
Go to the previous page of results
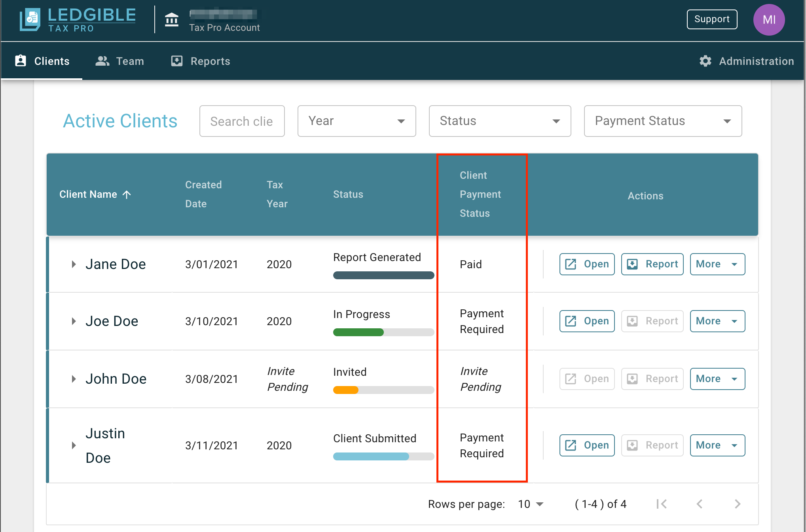[x=700, y=504]
